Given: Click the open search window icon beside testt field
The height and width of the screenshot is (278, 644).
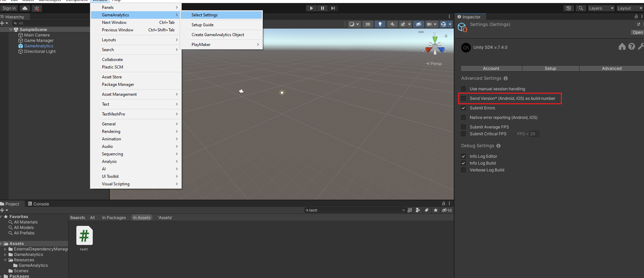Looking at the screenshot, I should click(x=410, y=210).
